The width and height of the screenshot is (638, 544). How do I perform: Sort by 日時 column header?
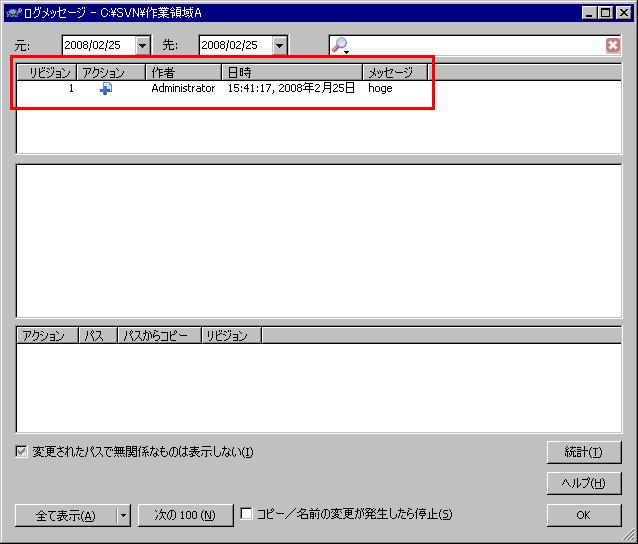click(292, 72)
